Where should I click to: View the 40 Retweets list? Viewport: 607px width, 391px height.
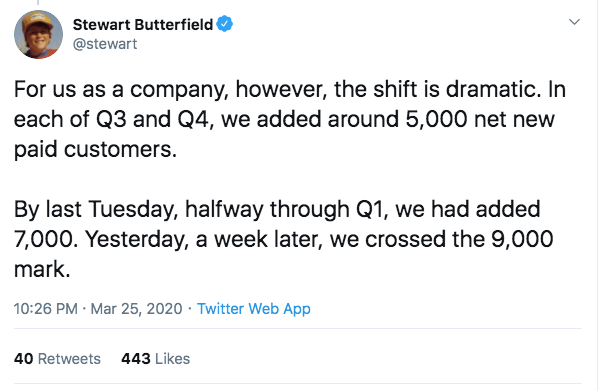coord(57,359)
